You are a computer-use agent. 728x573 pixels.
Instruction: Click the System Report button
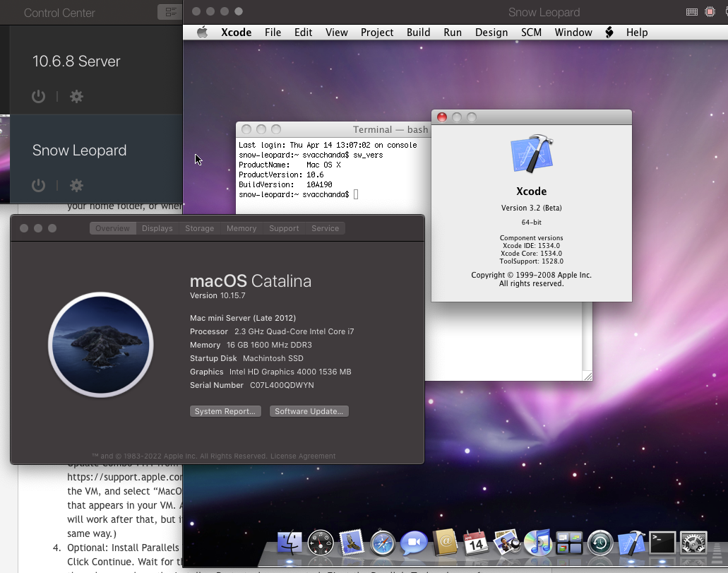[x=225, y=411]
